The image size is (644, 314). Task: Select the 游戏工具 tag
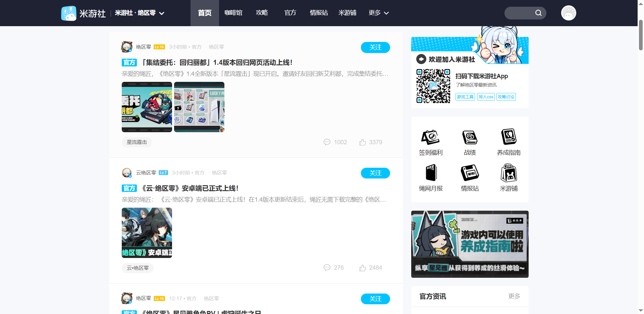tap(465, 97)
